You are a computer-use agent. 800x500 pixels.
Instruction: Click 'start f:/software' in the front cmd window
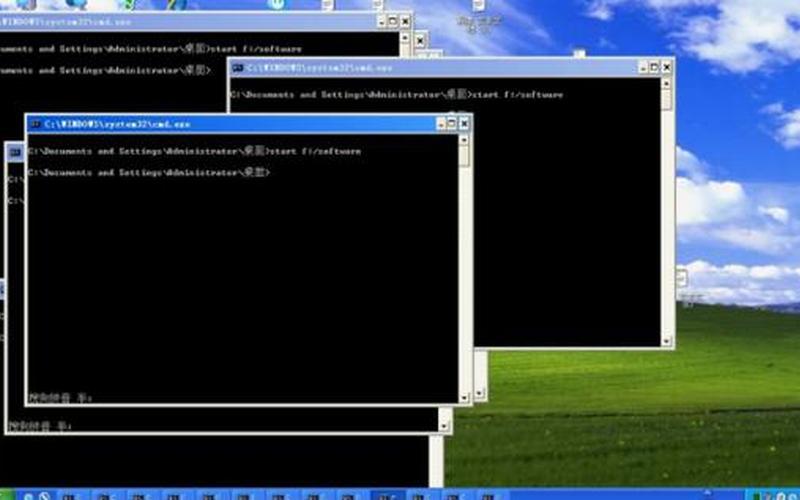coord(315,152)
